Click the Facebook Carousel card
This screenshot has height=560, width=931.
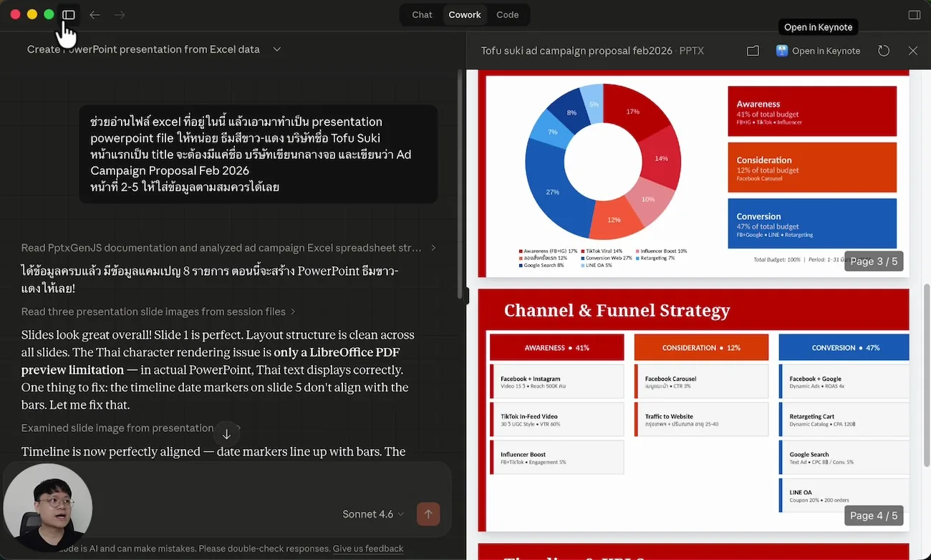pyautogui.click(x=701, y=382)
